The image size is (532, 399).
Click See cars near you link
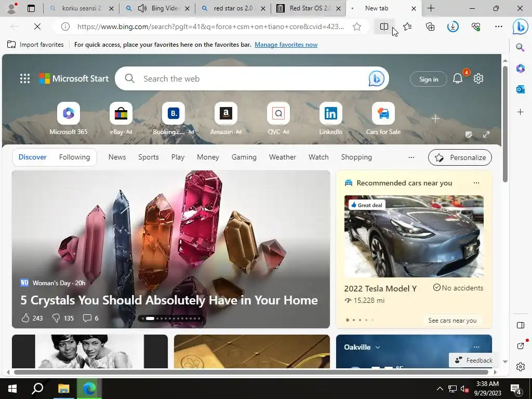click(x=453, y=320)
